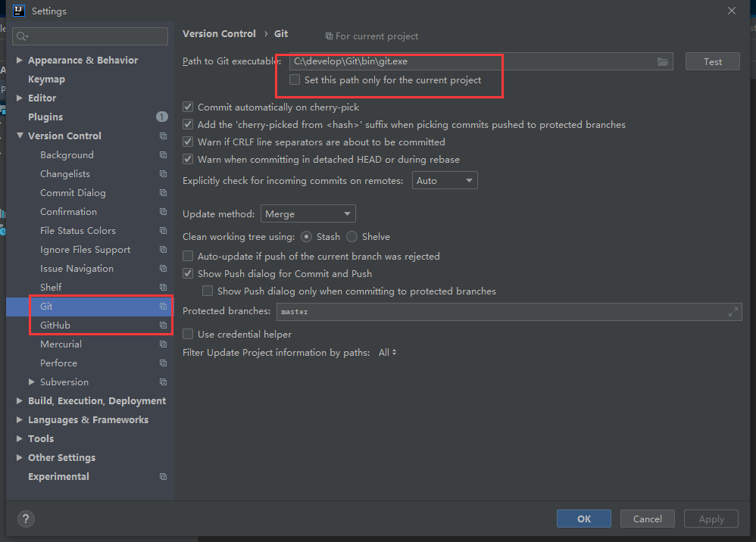The image size is (756, 542).
Task: Click the help question mark icon
Action: click(26, 519)
